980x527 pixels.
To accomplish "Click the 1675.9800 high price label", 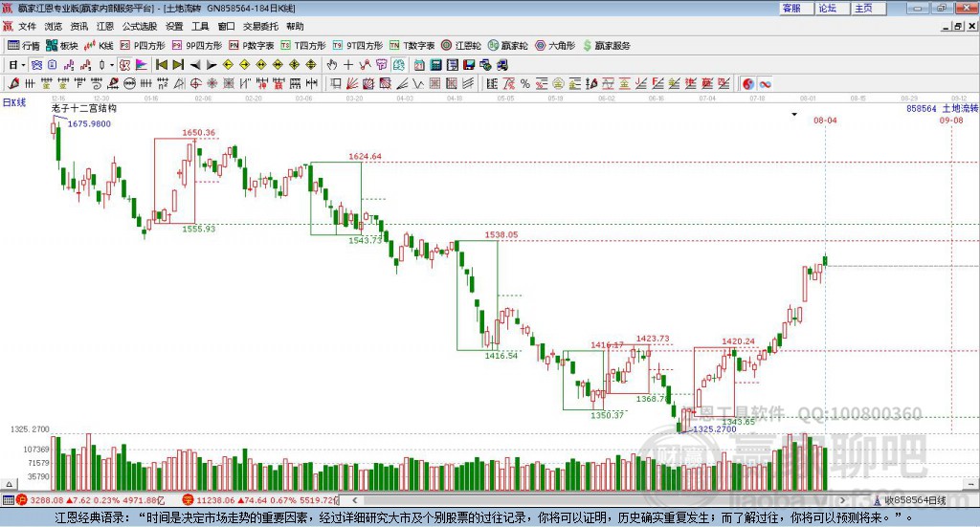I will coord(89,124).
